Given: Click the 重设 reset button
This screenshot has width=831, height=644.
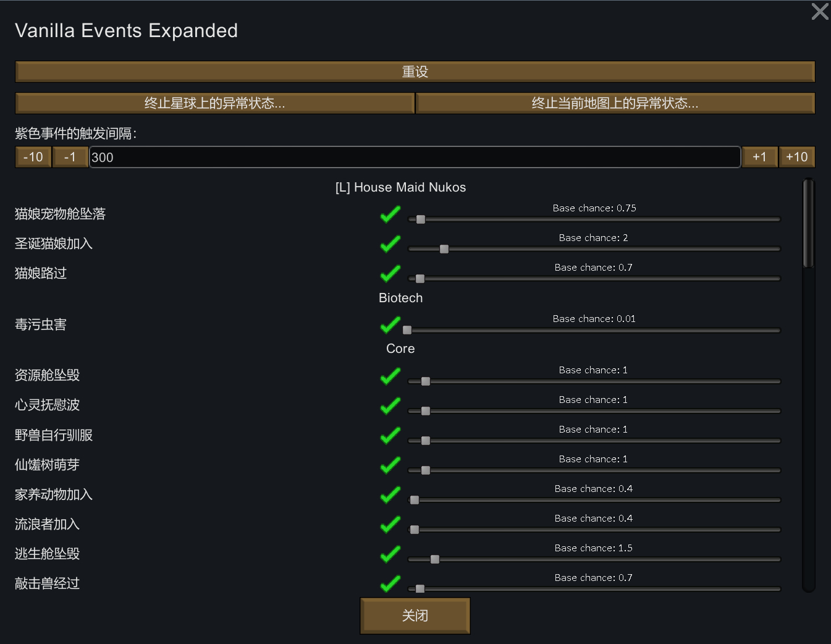Looking at the screenshot, I should (x=415, y=72).
